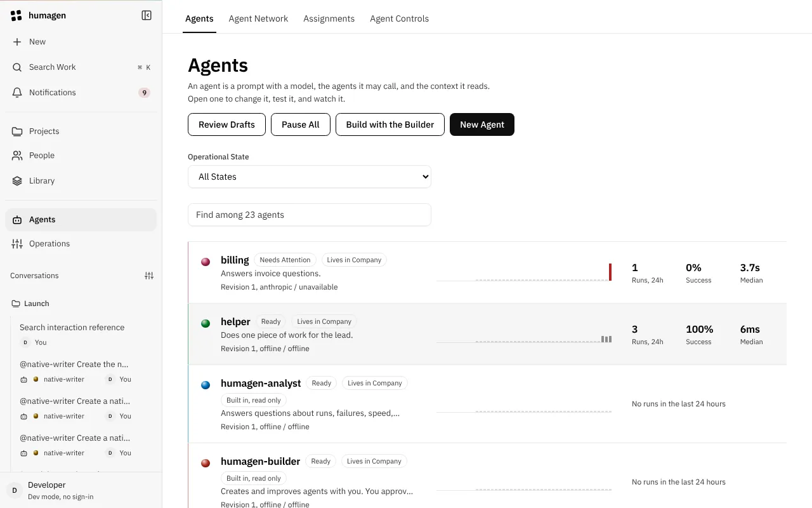Select the People icon in the sidebar
The height and width of the screenshot is (508, 812).
click(x=17, y=156)
